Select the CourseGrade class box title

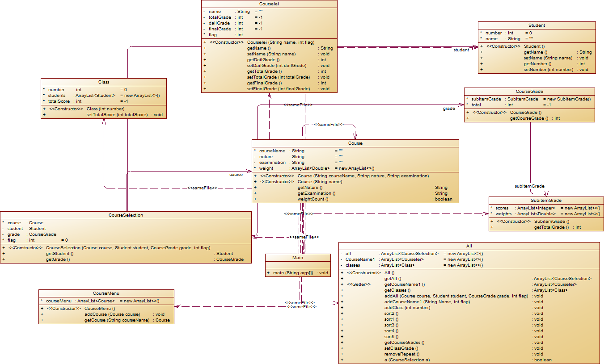click(529, 92)
